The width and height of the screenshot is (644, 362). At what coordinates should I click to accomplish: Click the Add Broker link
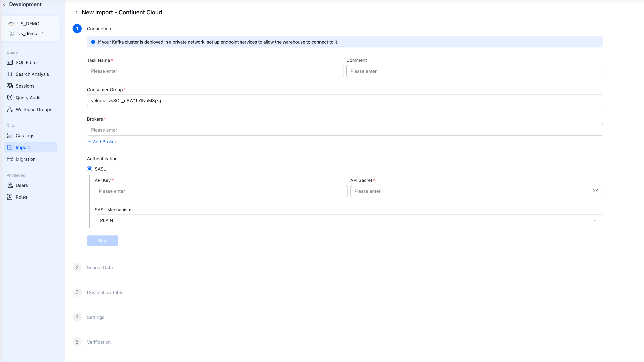click(x=102, y=142)
